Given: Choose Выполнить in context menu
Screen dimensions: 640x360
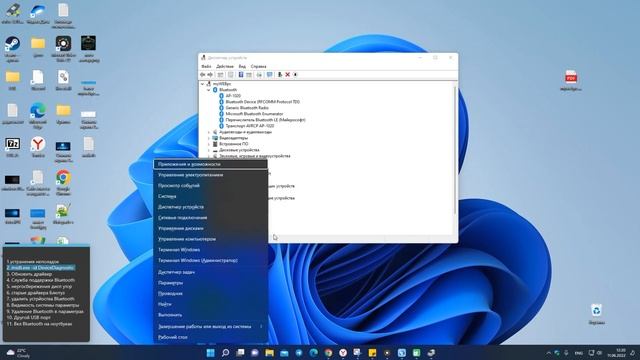Looking at the screenshot, I should coord(211,315).
